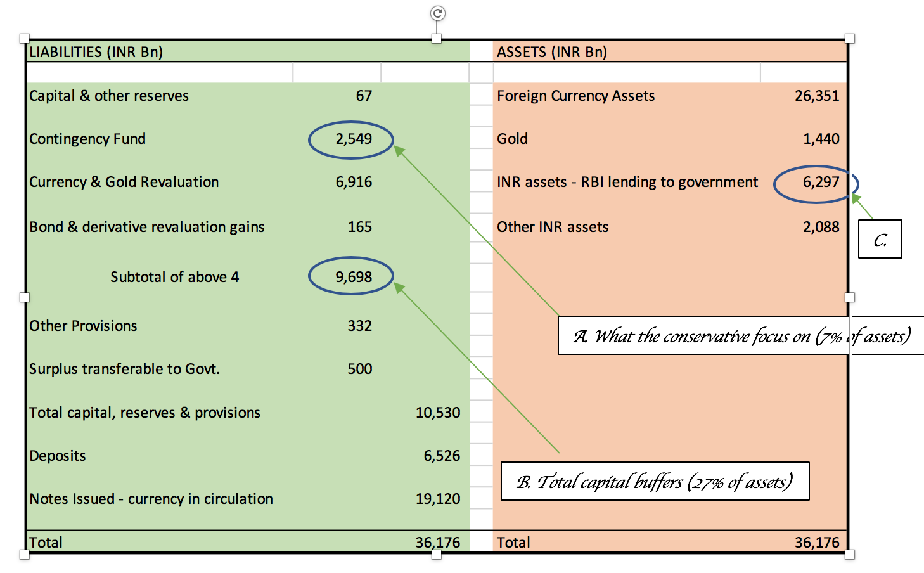The image size is (924, 573).
Task: Select text box 'B. Total capital buffers'
Action: [x=655, y=481]
